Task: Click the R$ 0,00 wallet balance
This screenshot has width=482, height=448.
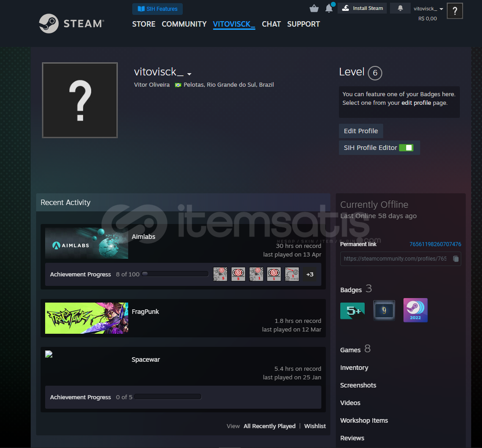Action: click(427, 19)
